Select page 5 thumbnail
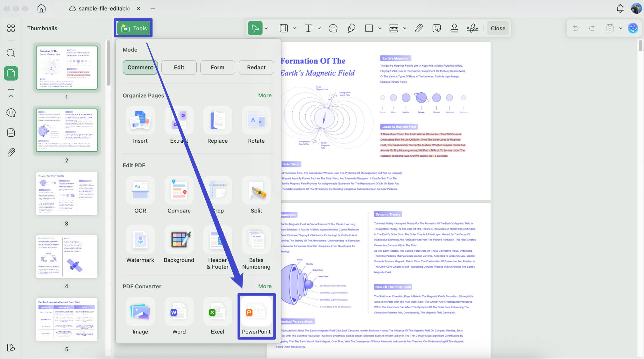Image resolution: width=644 pixels, height=359 pixels. point(67,320)
